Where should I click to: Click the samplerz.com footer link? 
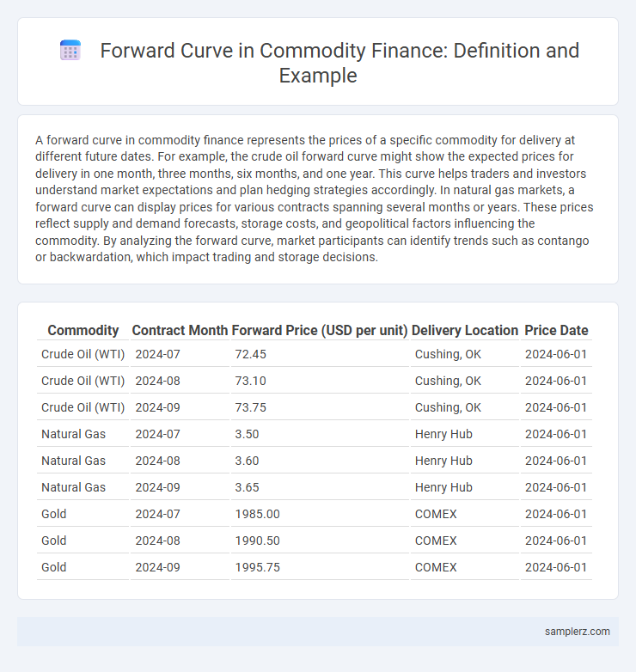(577, 632)
